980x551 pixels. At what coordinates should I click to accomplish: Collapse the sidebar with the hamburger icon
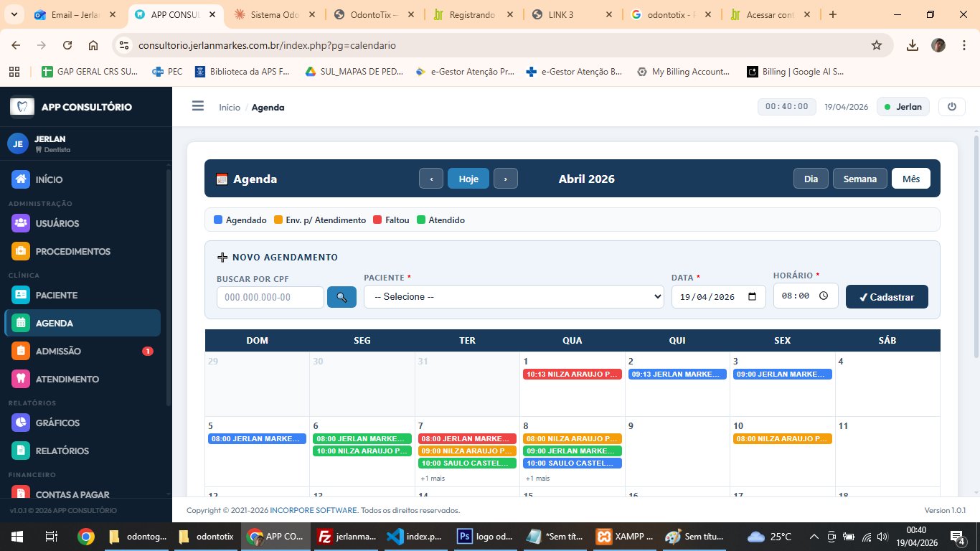198,105
